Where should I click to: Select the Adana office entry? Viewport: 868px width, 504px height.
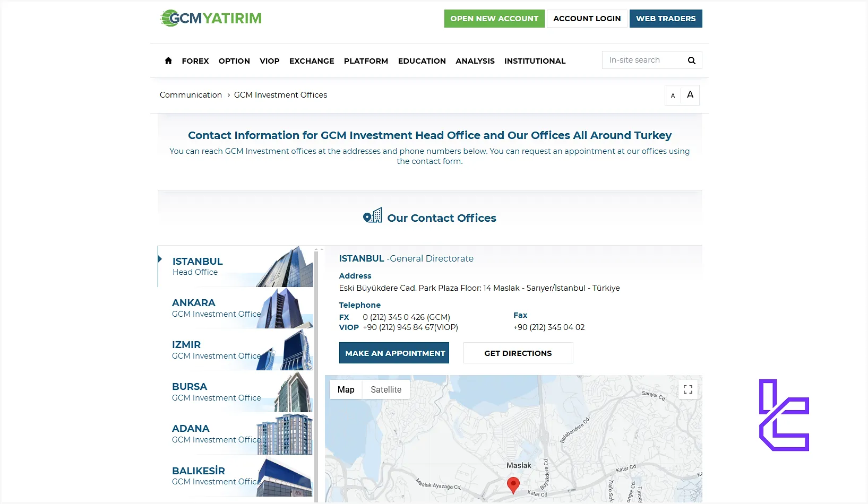(x=236, y=434)
